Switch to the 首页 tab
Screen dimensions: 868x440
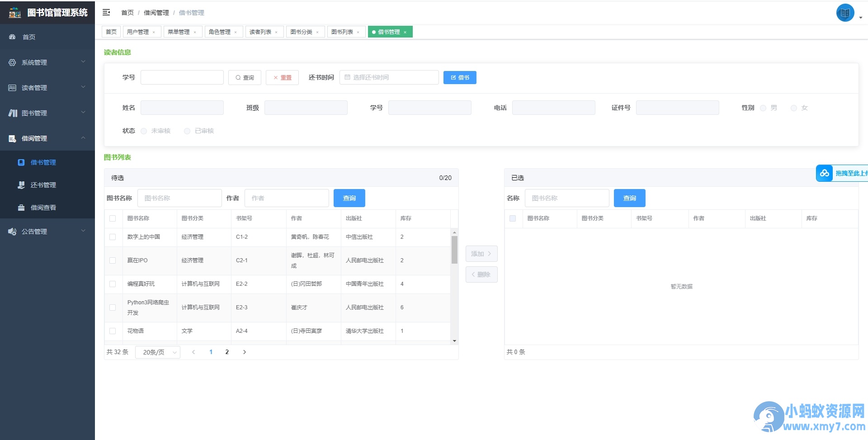(x=111, y=32)
